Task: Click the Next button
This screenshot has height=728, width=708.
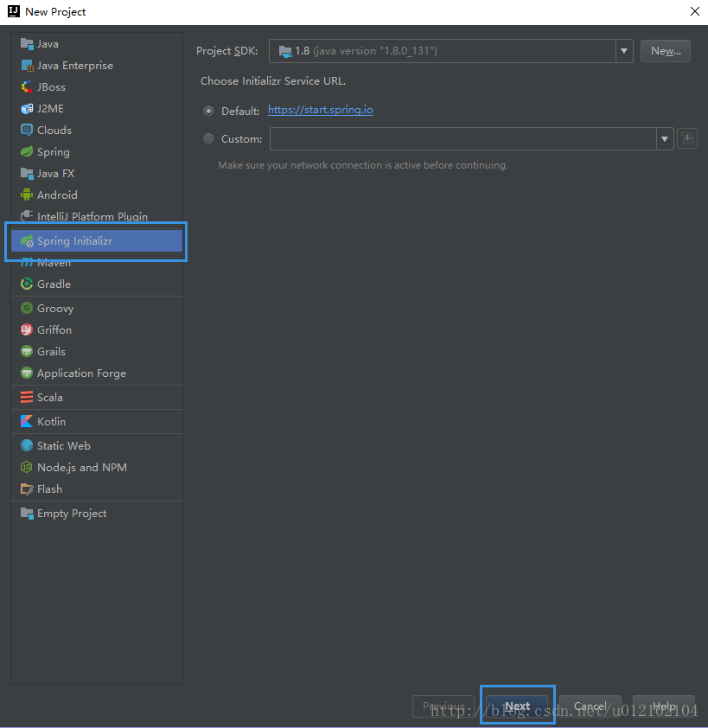Action: click(x=517, y=706)
